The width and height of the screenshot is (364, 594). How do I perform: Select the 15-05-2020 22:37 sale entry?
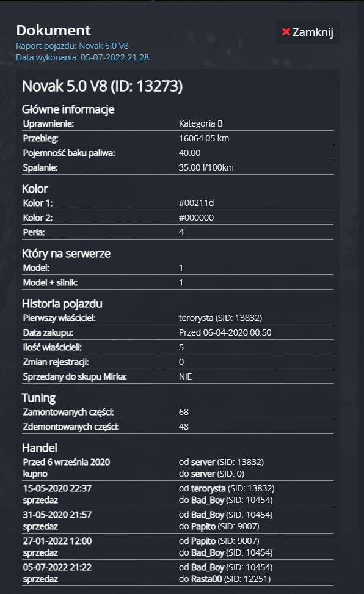[x=178, y=494]
